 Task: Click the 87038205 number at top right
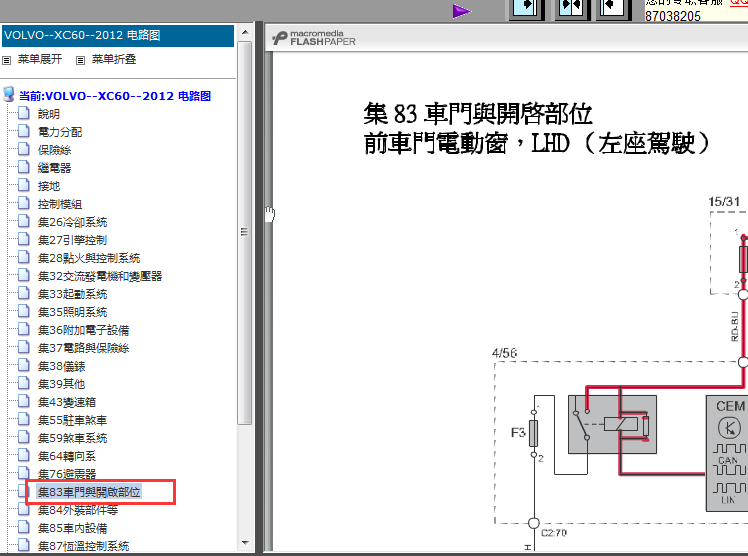(673, 16)
